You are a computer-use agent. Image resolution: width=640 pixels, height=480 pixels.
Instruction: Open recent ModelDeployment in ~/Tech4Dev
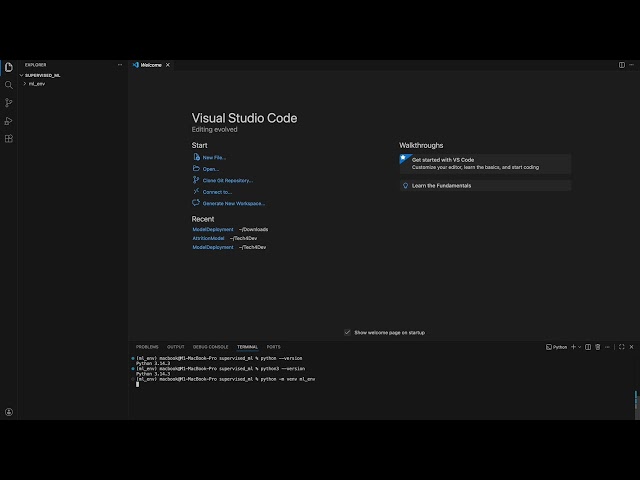coord(213,247)
